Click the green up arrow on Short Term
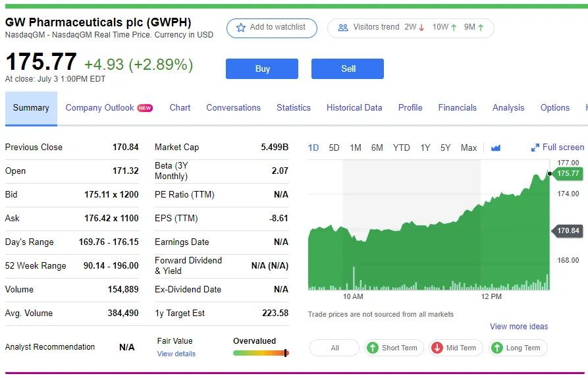The width and height of the screenshot is (588, 380). (x=373, y=348)
